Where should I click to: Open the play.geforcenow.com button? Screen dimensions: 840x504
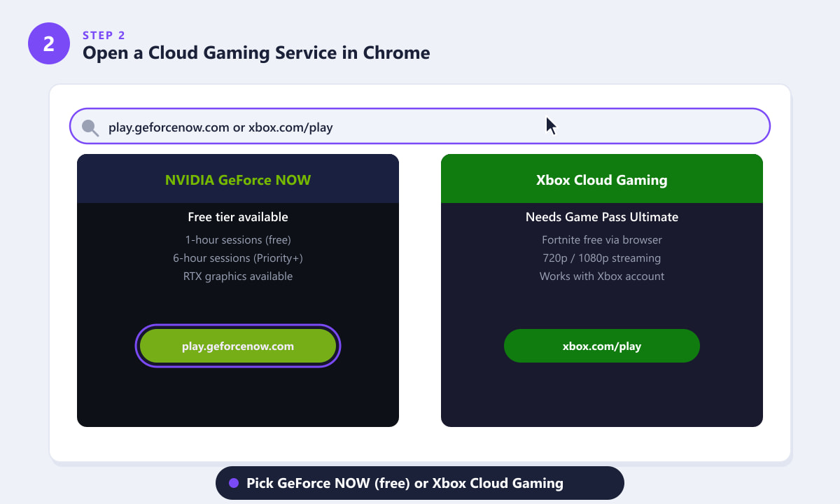pyautogui.click(x=238, y=346)
